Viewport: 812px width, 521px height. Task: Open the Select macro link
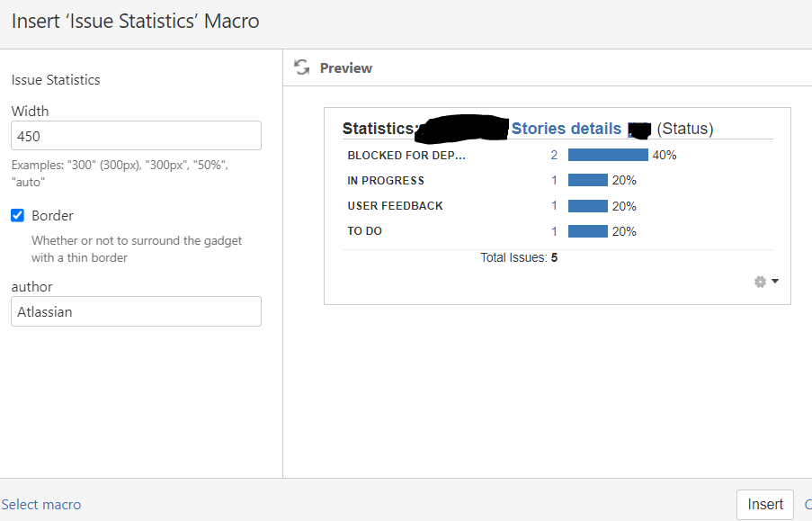[x=41, y=505]
